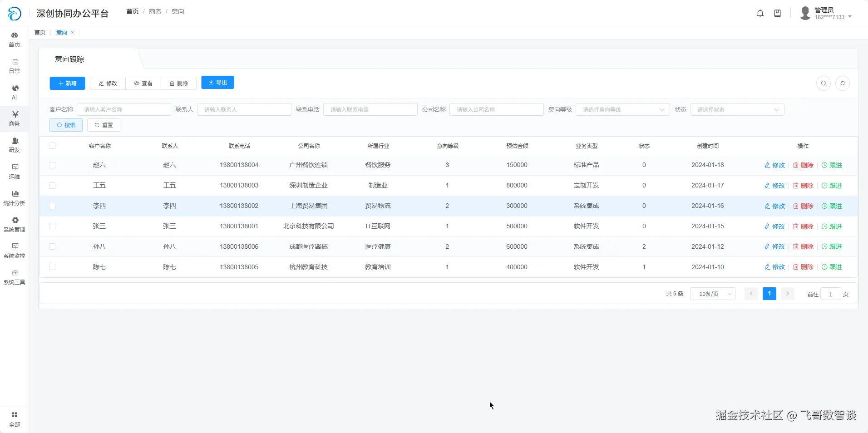Go to 系统管理 gear icon in sidebar
The width and height of the screenshot is (868, 433).
(x=15, y=220)
